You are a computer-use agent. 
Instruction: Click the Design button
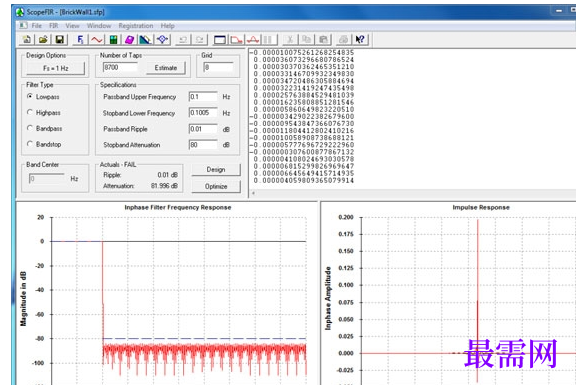point(216,170)
